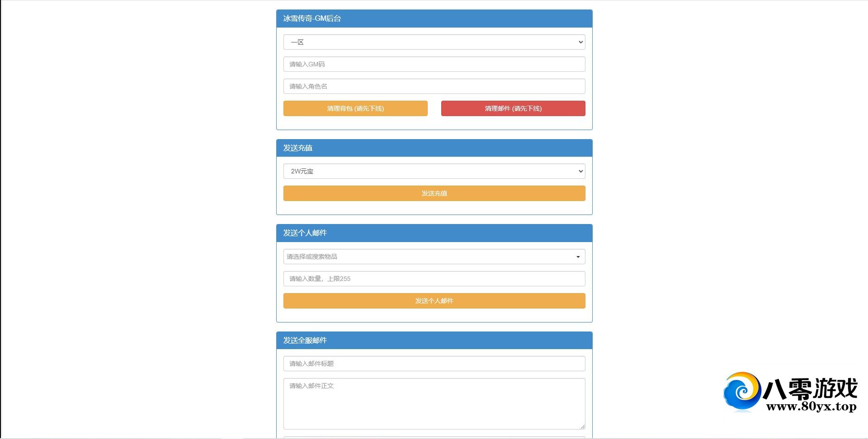This screenshot has height=439, width=868.
Task: Click the 请输入GM码 input field
Action: [x=434, y=64]
